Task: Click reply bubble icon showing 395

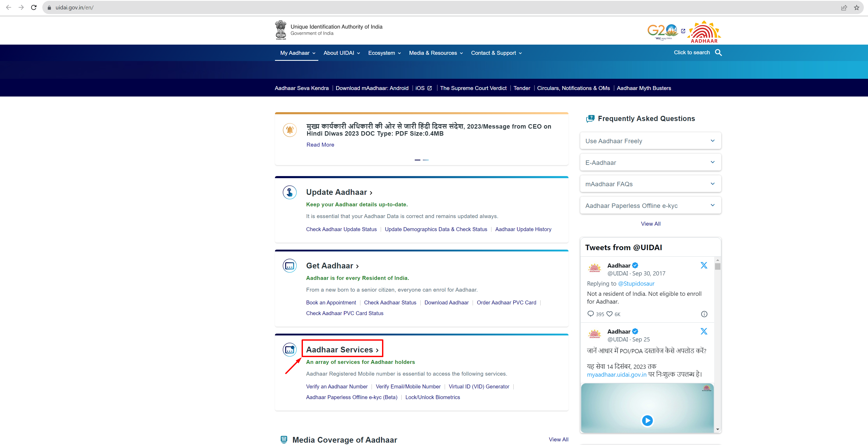Action: point(591,314)
